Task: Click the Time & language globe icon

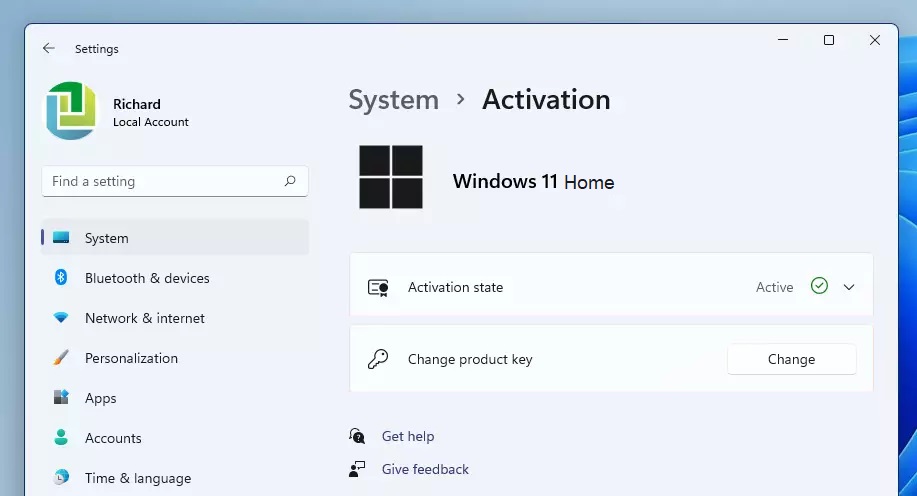Action: [x=61, y=478]
